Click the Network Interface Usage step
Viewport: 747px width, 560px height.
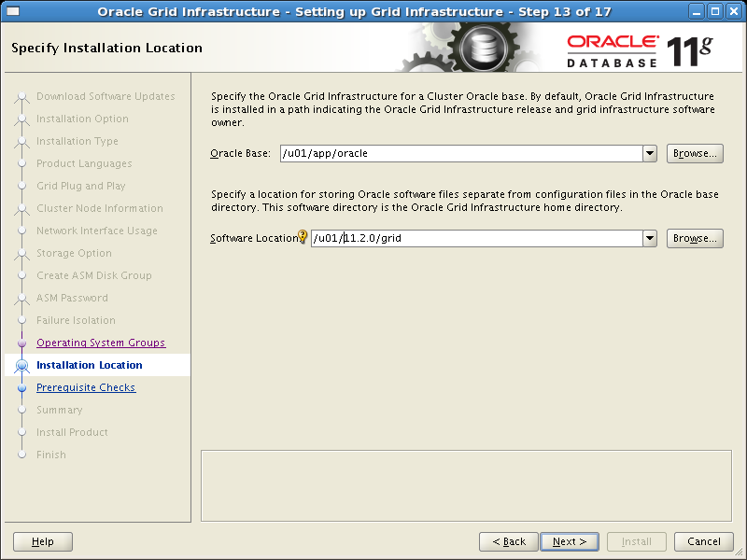(97, 231)
